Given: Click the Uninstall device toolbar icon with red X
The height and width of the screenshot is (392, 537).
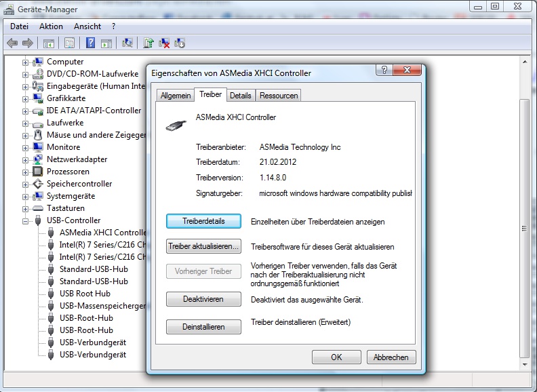Looking at the screenshot, I should 164,43.
